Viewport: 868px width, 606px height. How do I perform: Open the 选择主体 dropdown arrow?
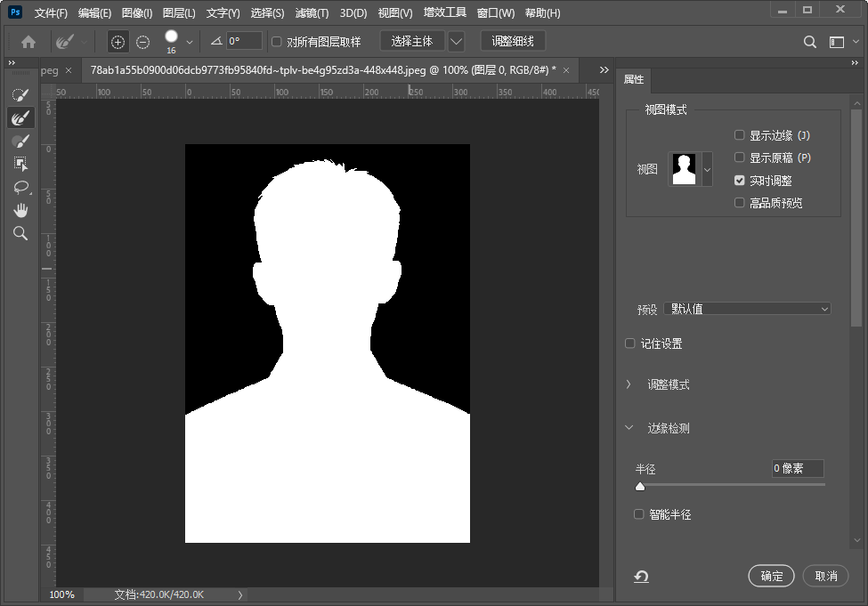click(456, 42)
